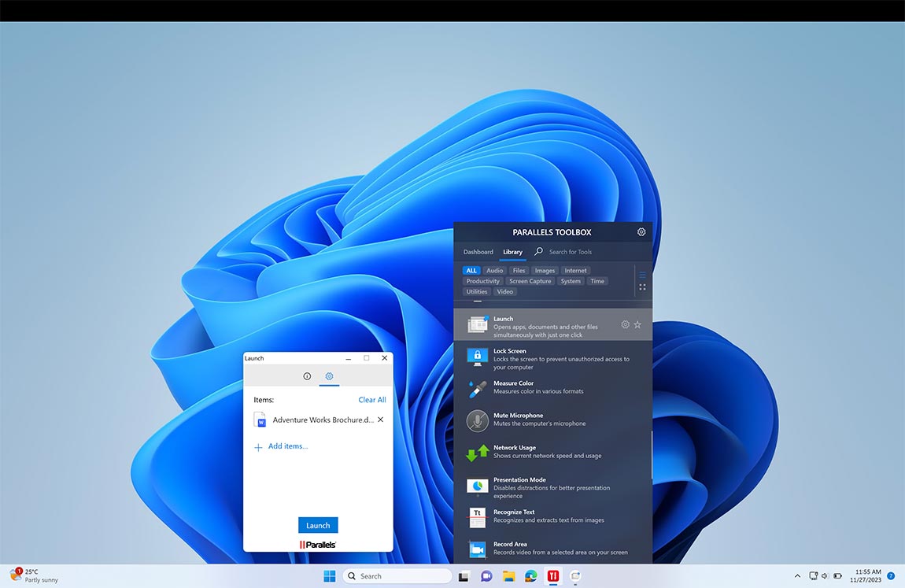Open Parallels Toolbox main settings
This screenshot has width=905, height=588.
(x=641, y=231)
